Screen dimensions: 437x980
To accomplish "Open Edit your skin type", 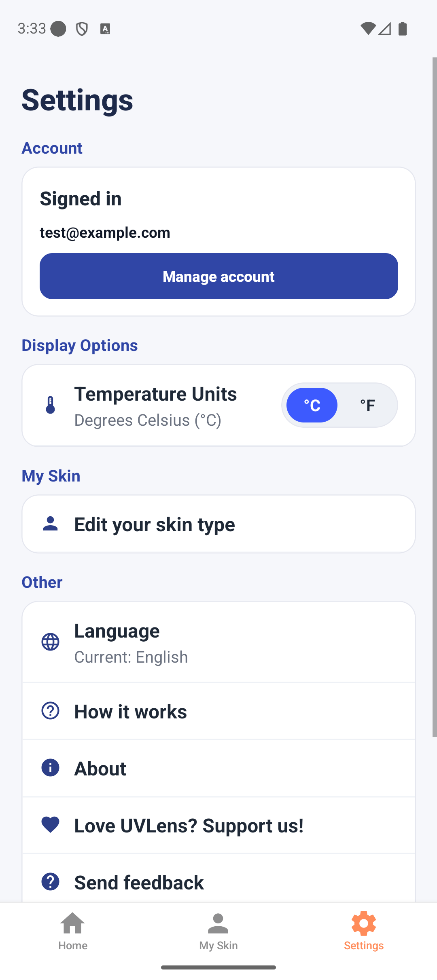I will [x=218, y=524].
